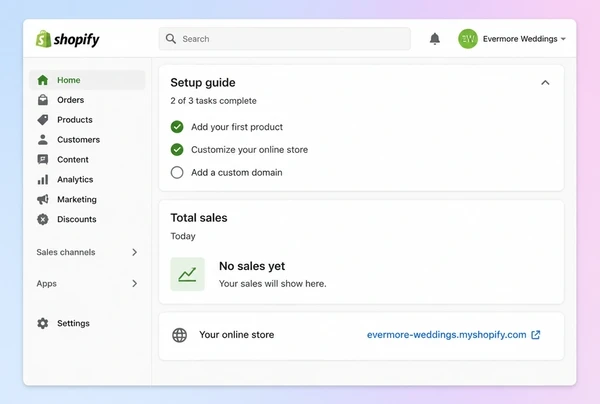Go to Home in the sidebar
This screenshot has width=600, height=404.
(x=87, y=80)
